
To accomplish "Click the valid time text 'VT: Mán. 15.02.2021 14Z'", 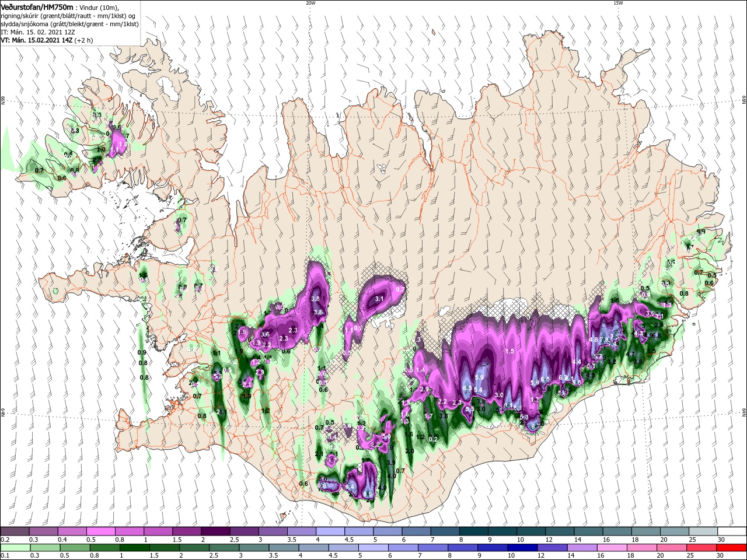I will [36, 40].
